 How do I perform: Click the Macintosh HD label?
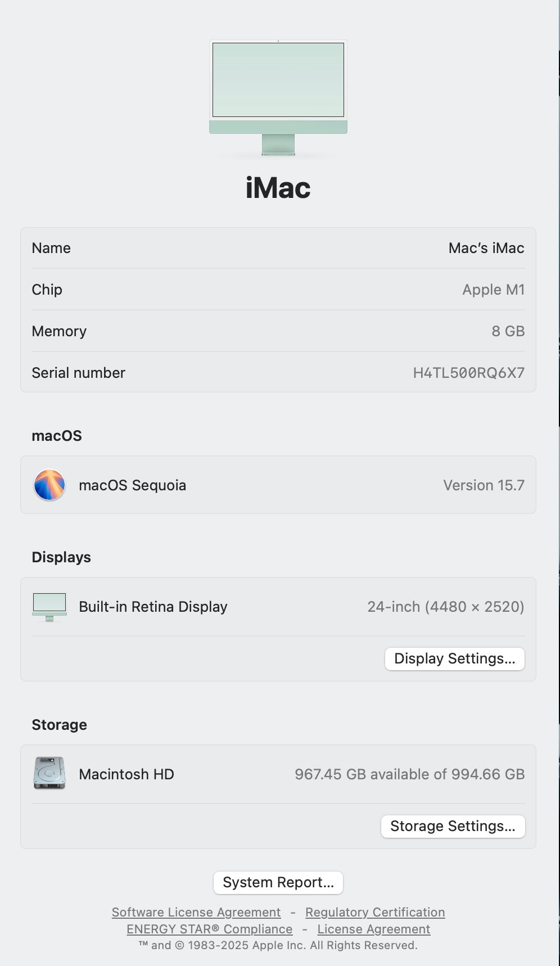pyautogui.click(x=127, y=774)
